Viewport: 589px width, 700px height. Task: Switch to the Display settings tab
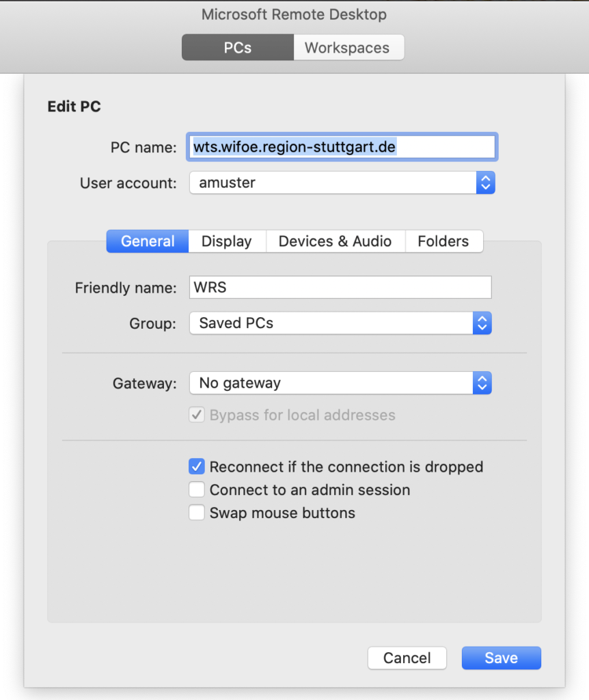coord(226,241)
